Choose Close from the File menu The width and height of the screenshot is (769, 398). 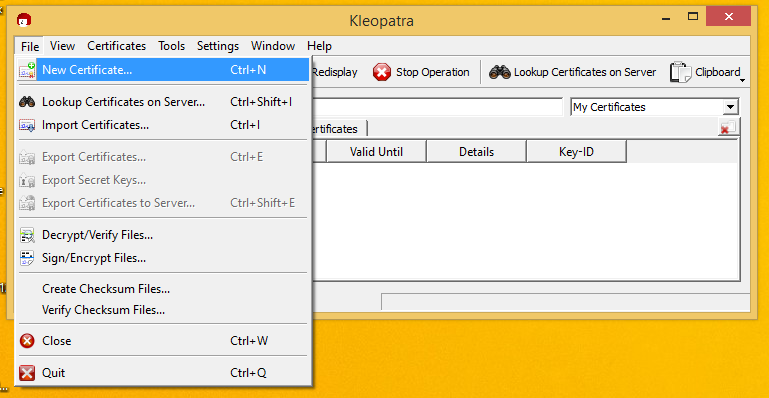(x=163, y=341)
